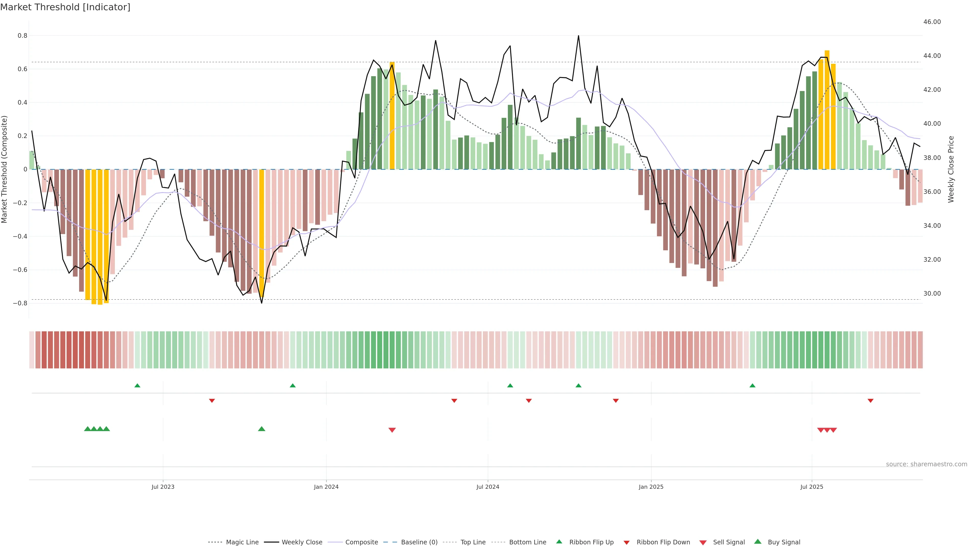Click the Ribbon Flip Down legend triangle icon
This screenshot has width=980, height=551.
click(x=626, y=543)
